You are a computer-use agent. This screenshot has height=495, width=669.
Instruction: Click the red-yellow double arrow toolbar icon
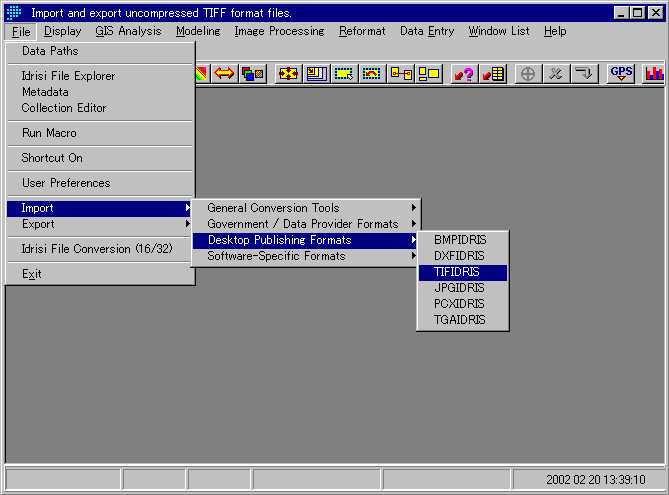point(224,74)
